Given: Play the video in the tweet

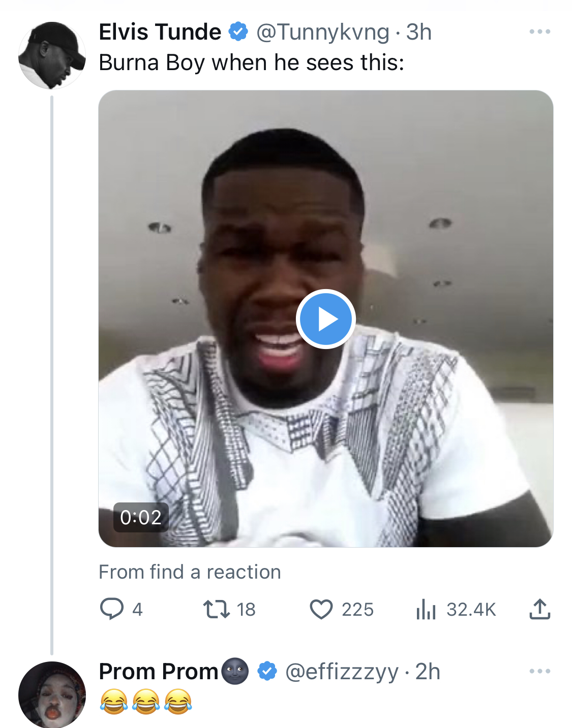Looking at the screenshot, I should coord(325,319).
